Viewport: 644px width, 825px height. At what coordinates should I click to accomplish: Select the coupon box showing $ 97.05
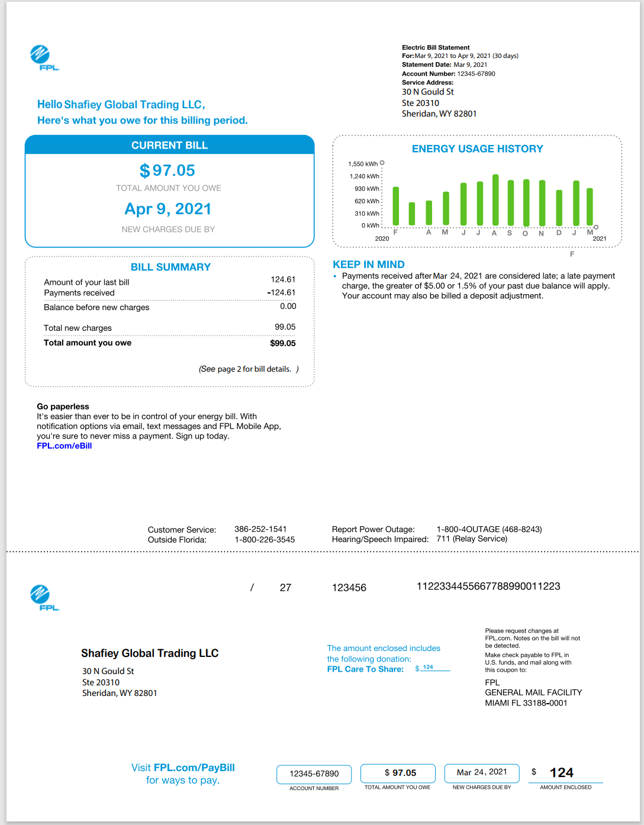coord(398,773)
